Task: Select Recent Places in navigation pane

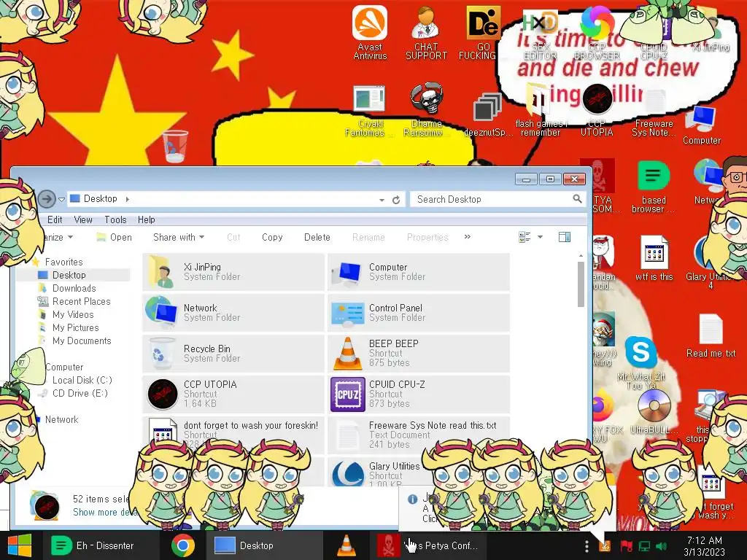Action: (81, 301)
